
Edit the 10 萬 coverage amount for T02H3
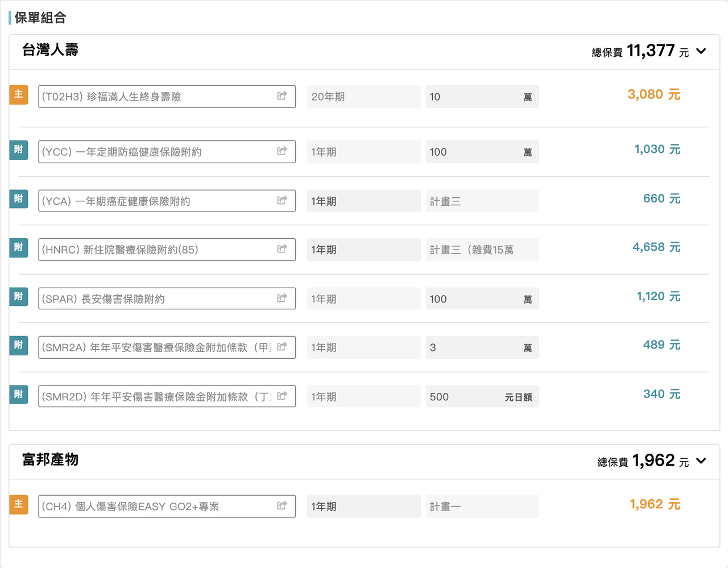click(482, 97)
